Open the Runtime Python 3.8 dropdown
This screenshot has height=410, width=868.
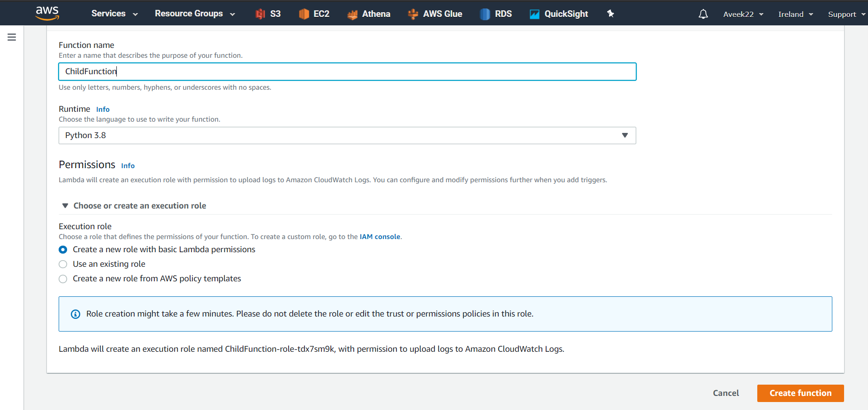pyautogui.click(x=347, y=136)
